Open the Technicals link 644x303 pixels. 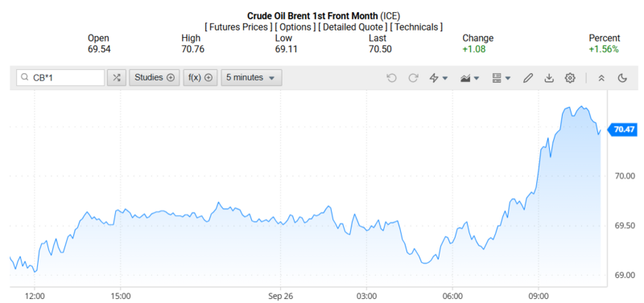416,27
